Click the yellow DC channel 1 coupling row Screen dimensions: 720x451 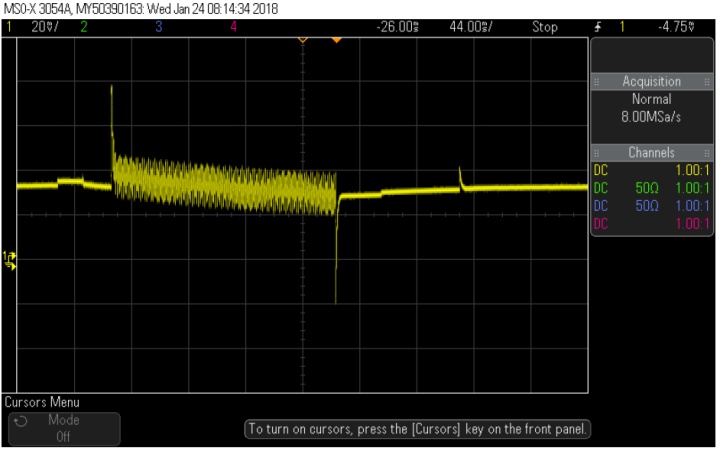[x=652, y=170]
